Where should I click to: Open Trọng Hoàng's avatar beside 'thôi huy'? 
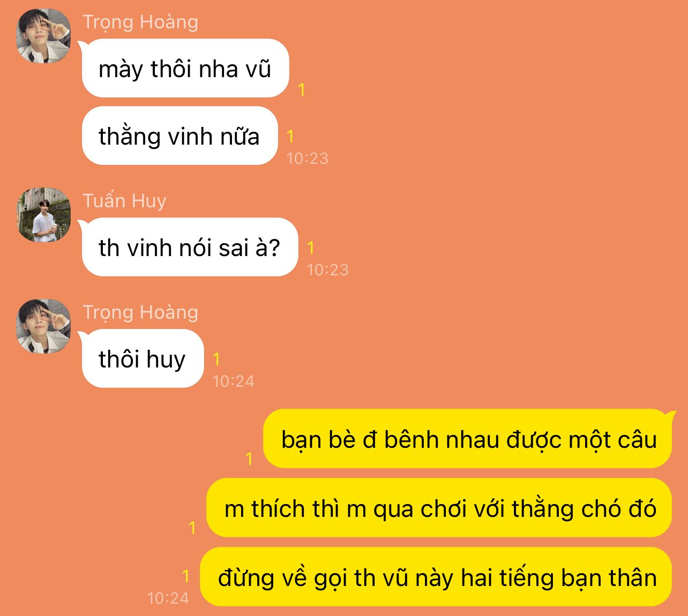43,326
